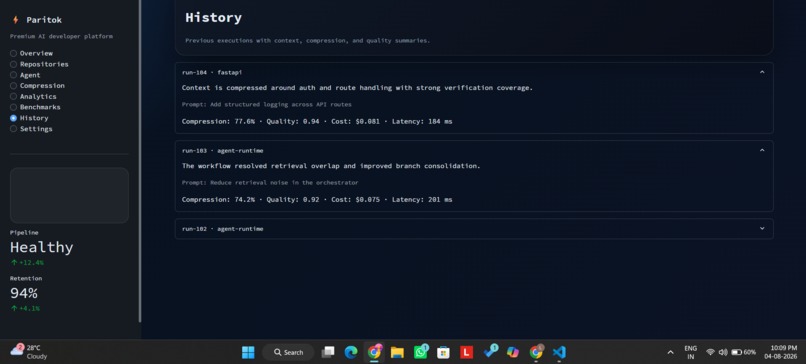Open the Windows Start menu
Image resolution: width=806 pixels, height=364 pixels.
point(248,352)
